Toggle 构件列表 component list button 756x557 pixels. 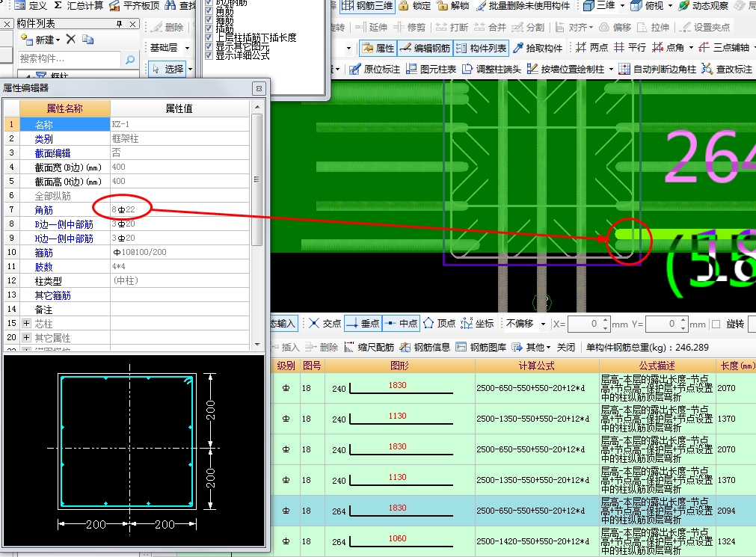point(481,48)
